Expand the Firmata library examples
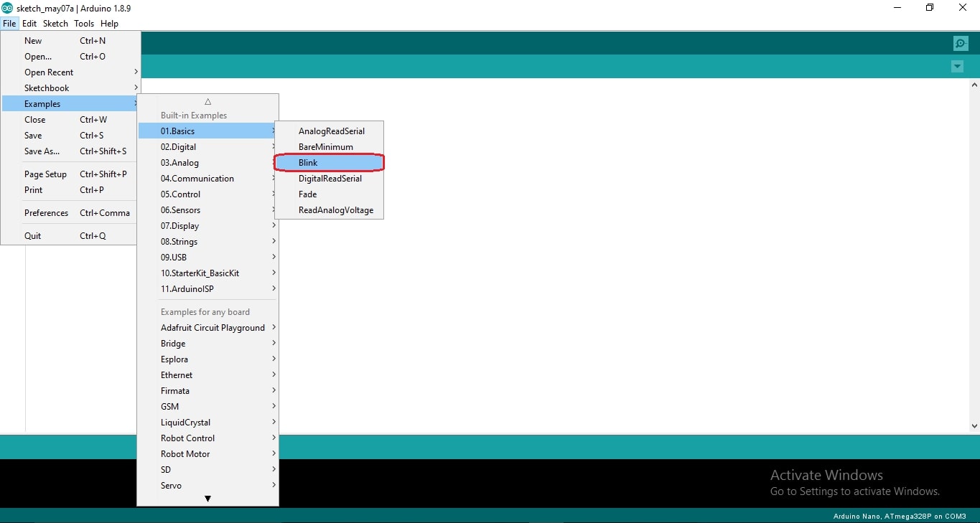This screenshot has height=523, width=980. tap(207, 391)
